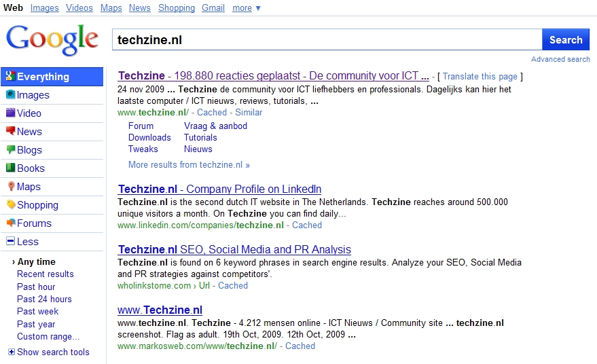The image size is (597, 364).
Task: Select Everything label in the sidebar
Action: click(43, 77)
